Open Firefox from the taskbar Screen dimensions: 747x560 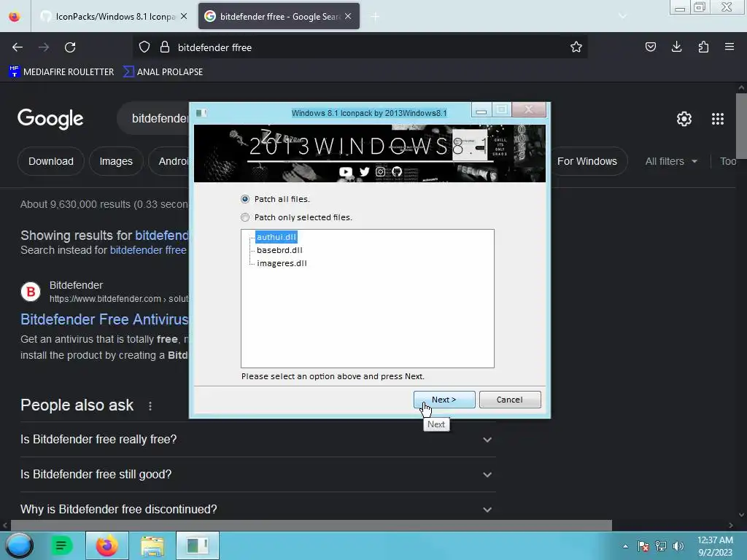(x=107, y=545)
